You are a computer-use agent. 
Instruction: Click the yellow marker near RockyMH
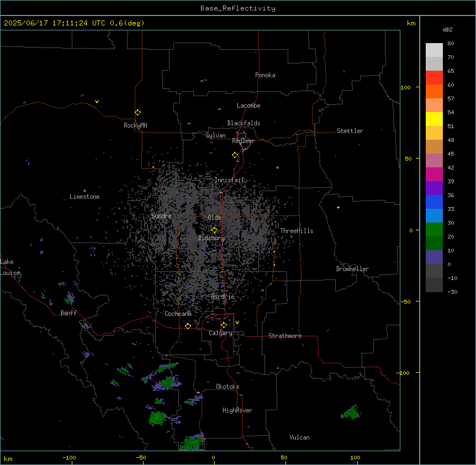[138, 112]
